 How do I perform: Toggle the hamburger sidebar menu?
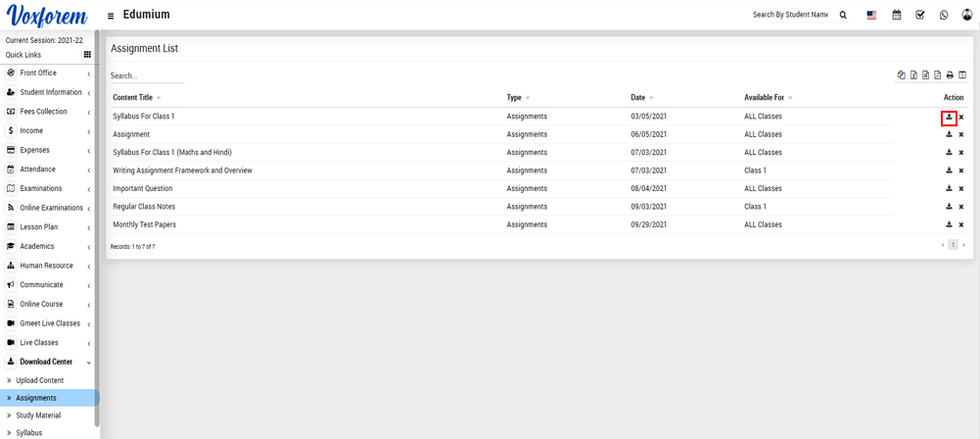coord(111,16)
